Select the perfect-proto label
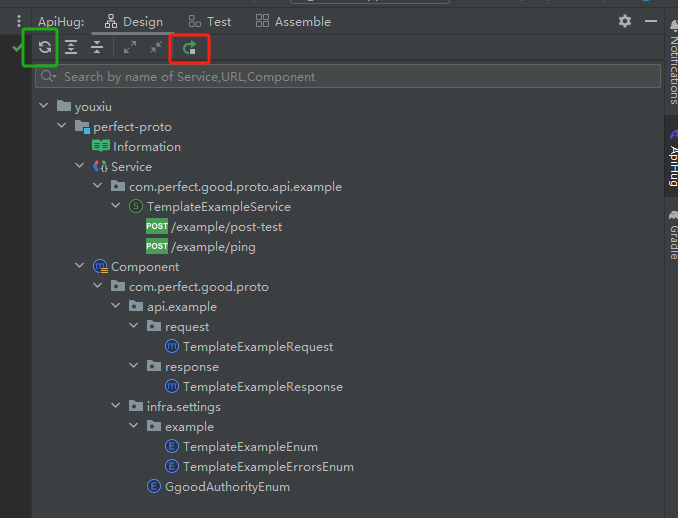678x518 pixels. pos(132,127)
